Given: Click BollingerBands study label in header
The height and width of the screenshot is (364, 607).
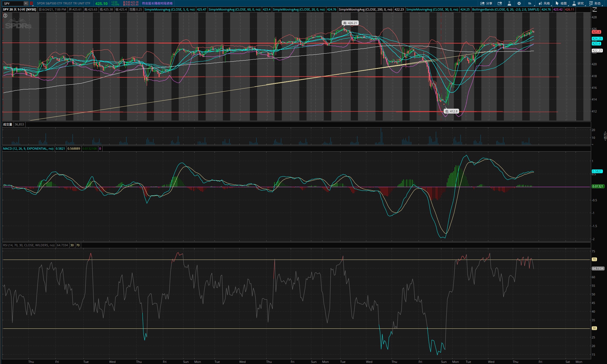Looking at the screenshot, I should (x=506, y=9).
